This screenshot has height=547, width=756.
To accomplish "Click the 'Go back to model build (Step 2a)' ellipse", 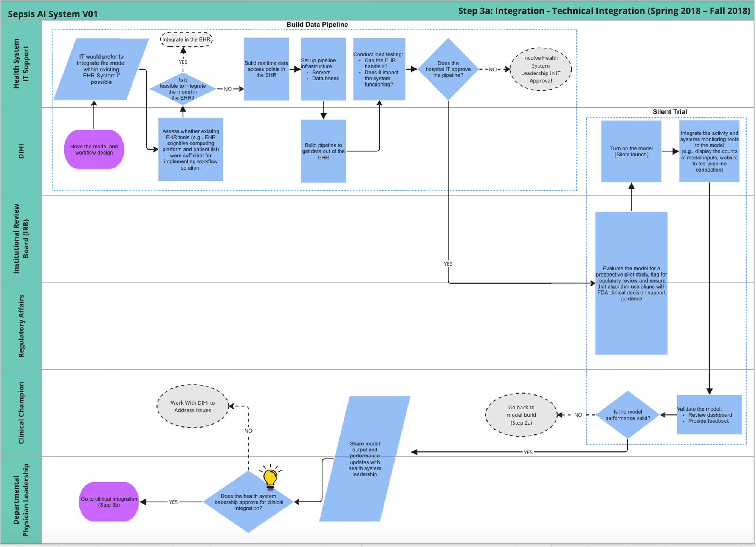I will (x=521, y=415).
